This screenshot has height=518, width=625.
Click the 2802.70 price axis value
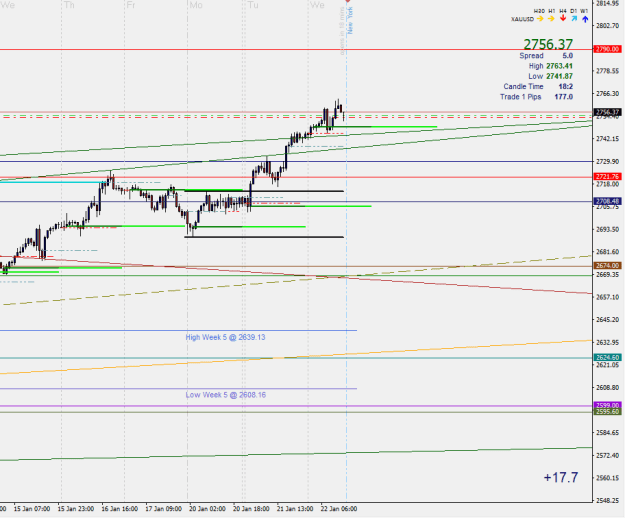pos(607,26)
